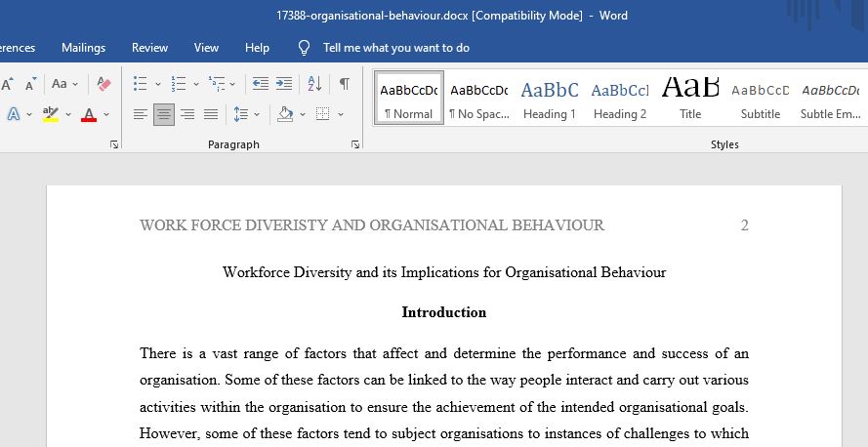Toggle center alignment
This screenshot has width=868, height=447.
(164, 114)
